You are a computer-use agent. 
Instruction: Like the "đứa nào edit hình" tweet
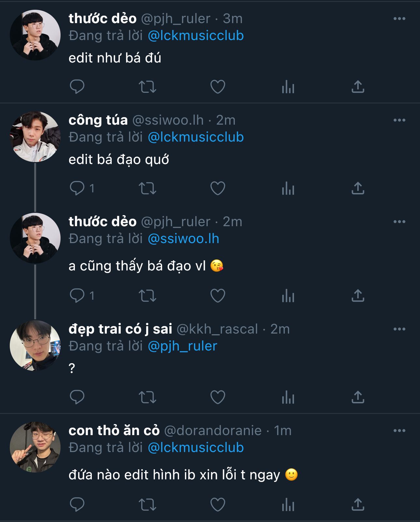click(x=218, y=505)
